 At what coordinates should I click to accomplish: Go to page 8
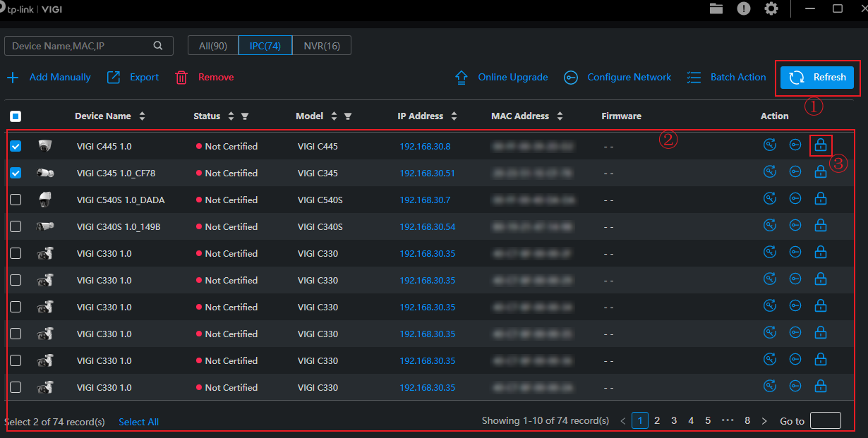(x=747, y=420)
